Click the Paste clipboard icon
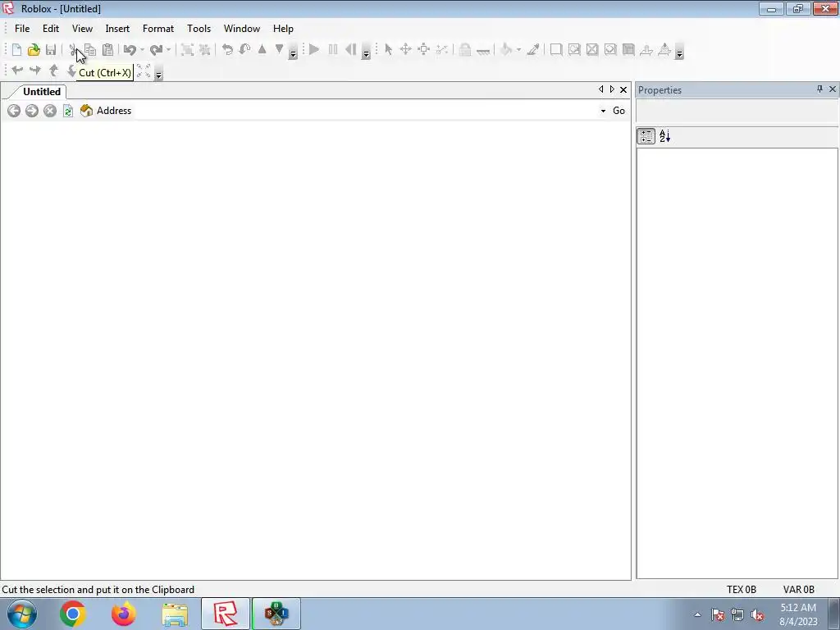This screenshot has width=840, height=630. pyautogui.click(x=107, y=50)
